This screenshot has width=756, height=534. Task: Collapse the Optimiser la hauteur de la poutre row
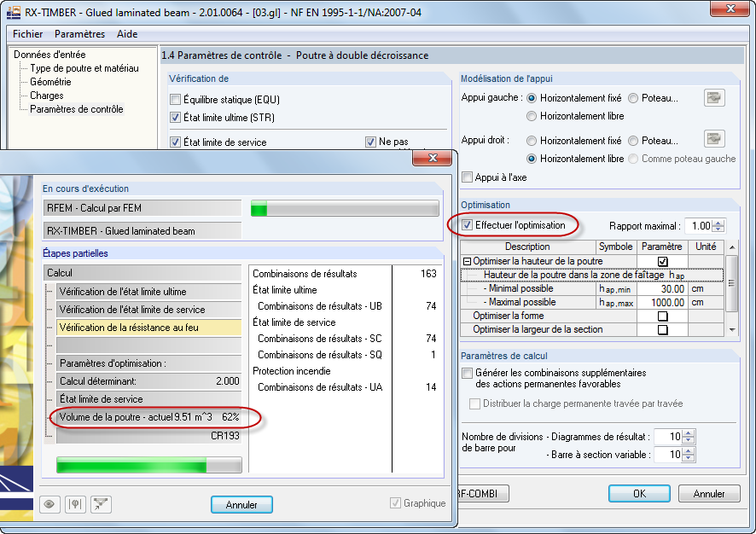coord(470,261)
